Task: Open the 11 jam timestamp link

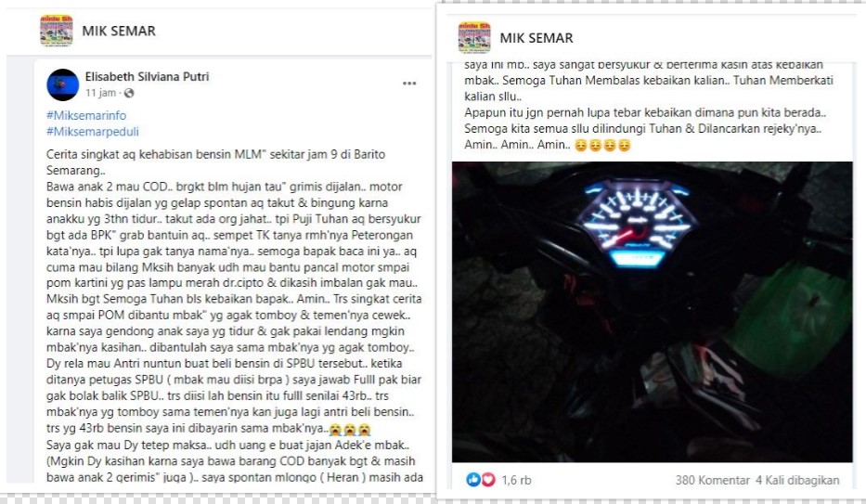Action: (100, 93)
